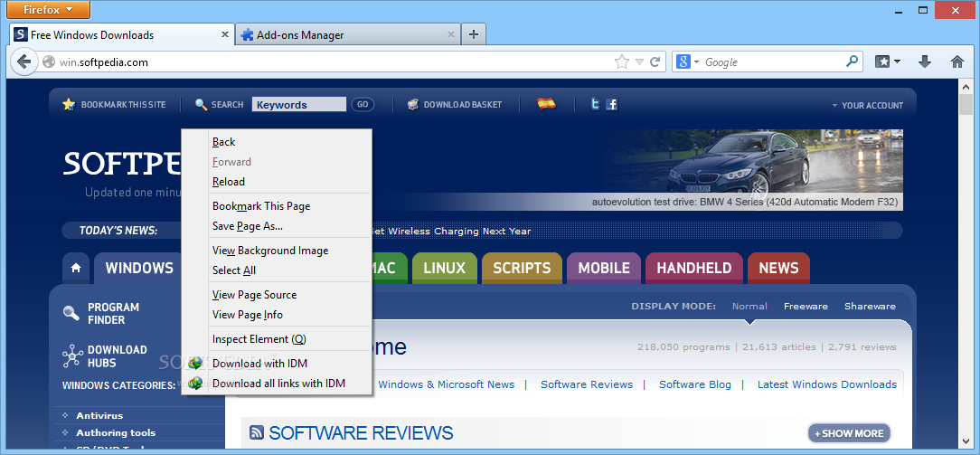Choose Reload in context menu
The image size is (980, 455).
(277, 181)
